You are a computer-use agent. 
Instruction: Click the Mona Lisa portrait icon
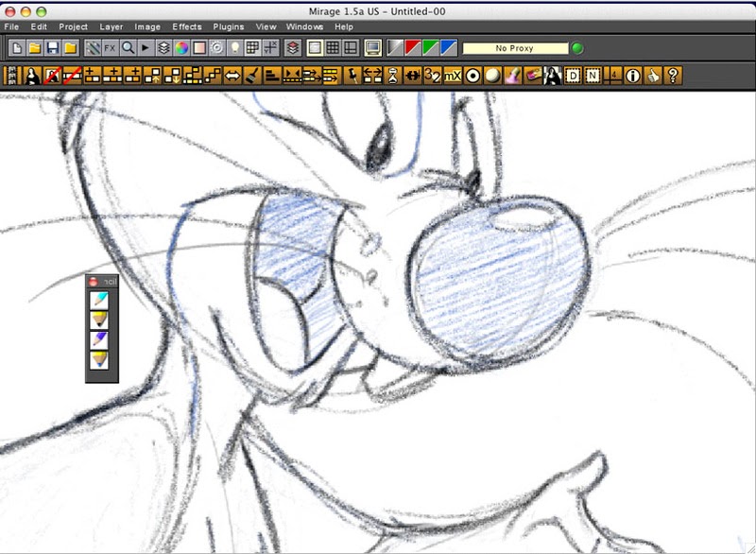[x=32, y=76]
